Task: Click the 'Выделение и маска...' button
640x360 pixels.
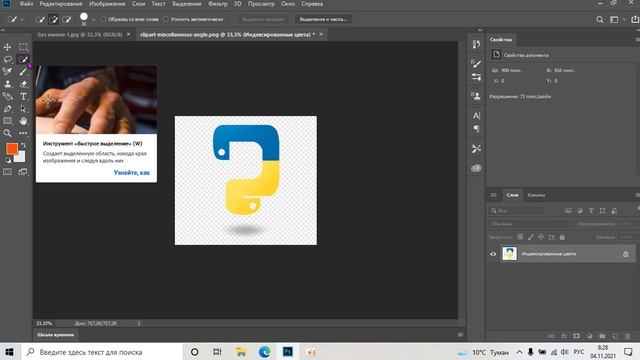Action: [x=323, y=19]
